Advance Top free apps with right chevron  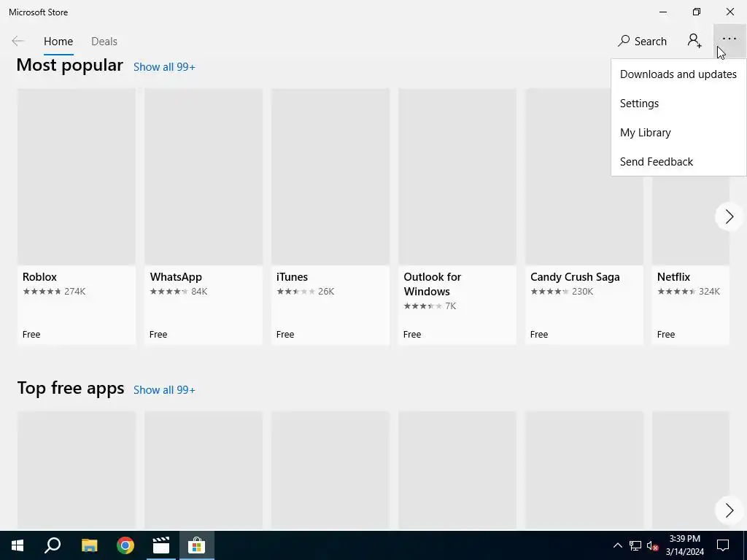729,510
